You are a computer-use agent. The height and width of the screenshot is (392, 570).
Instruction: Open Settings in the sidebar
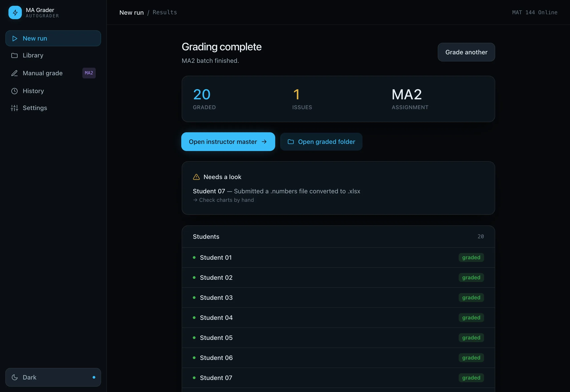(53, 108)
